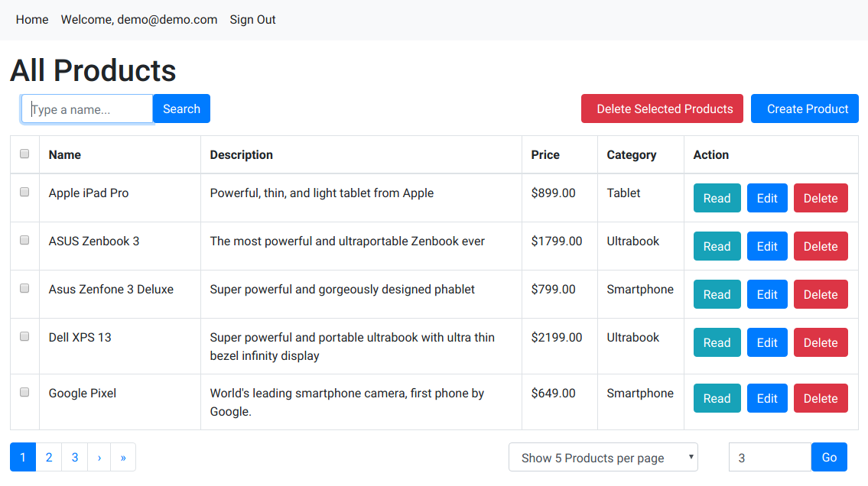Delete the Apple iPad Pro entry
This screenshot has height=486, width=868.
pos(821,198)
